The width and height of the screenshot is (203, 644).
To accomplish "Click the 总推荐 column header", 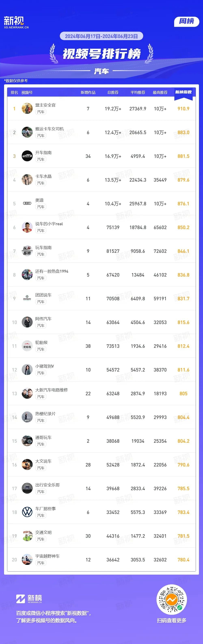I will click(x=113, y=93).
